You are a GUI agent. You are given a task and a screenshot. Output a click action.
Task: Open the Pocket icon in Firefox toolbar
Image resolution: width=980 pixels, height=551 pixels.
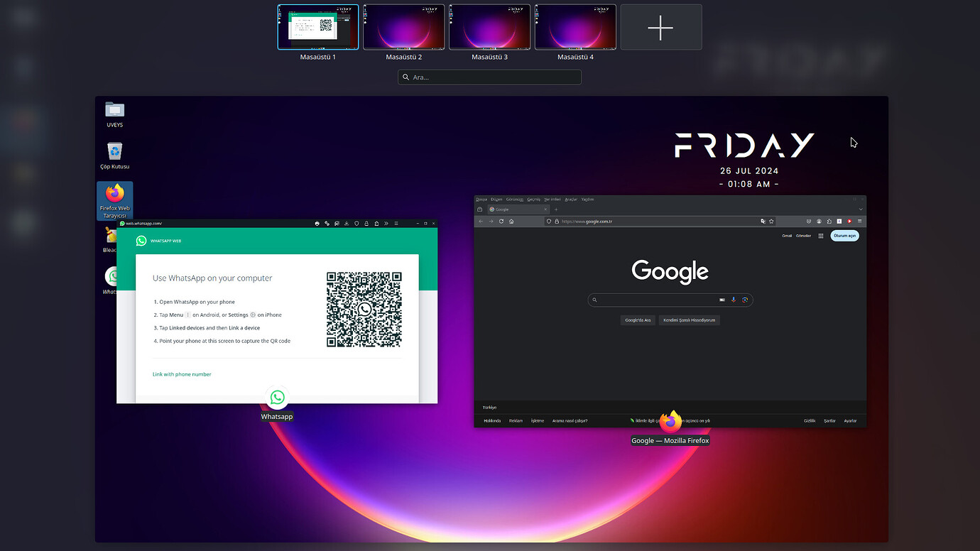[x=809, y=222]
